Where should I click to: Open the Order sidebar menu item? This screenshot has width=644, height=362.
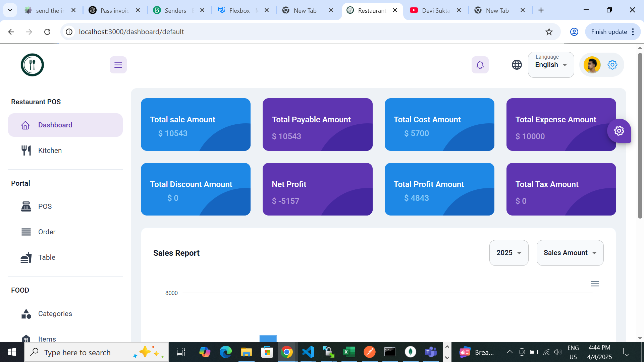coord(47,232)
